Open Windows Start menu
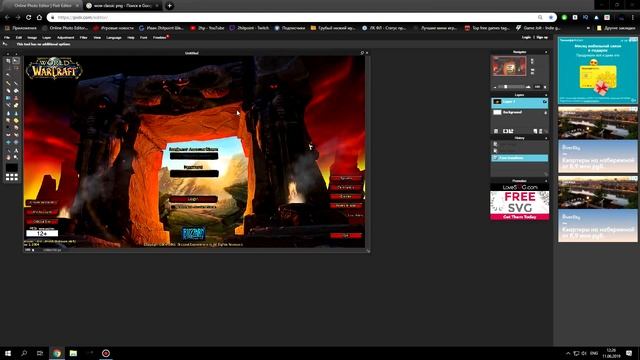The image size is (640, 360). pos(8,353)
